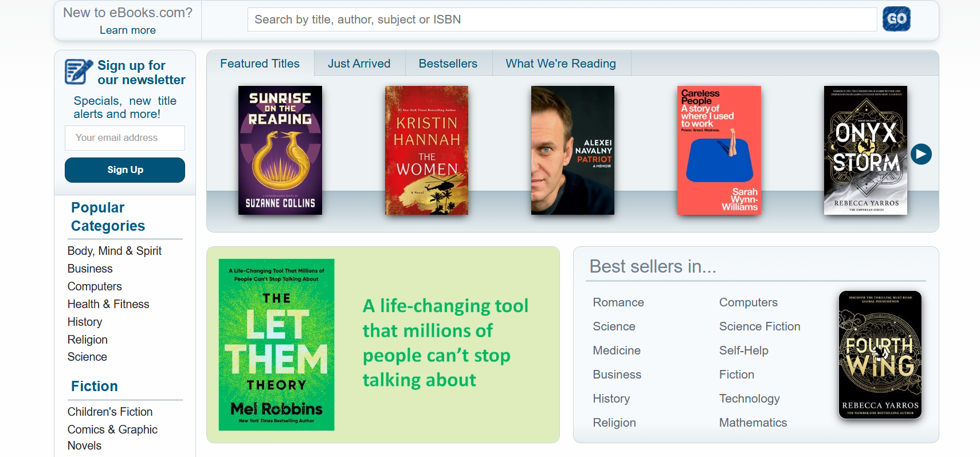Open Careless People book cover
This screenshot has height=457, width=980.
(719, 151)
